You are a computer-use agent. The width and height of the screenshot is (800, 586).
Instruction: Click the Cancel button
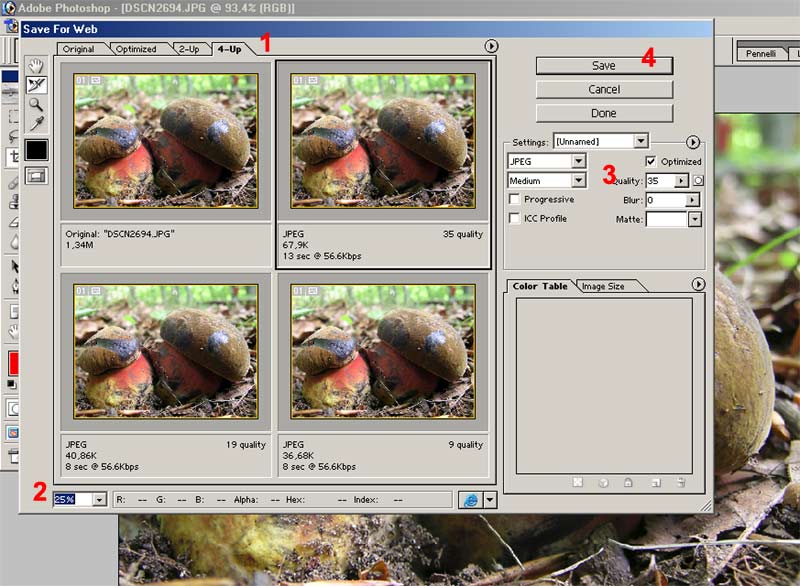603,89
